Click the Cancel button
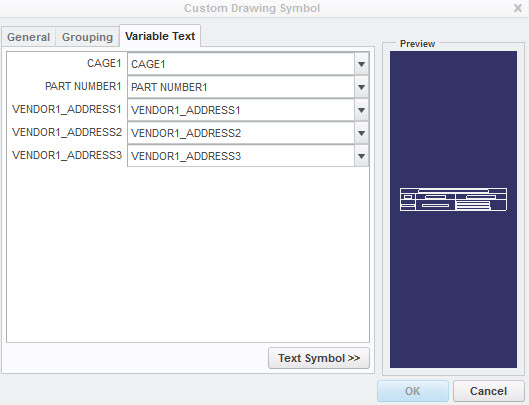529x405 pixels. tap(488, 391)
